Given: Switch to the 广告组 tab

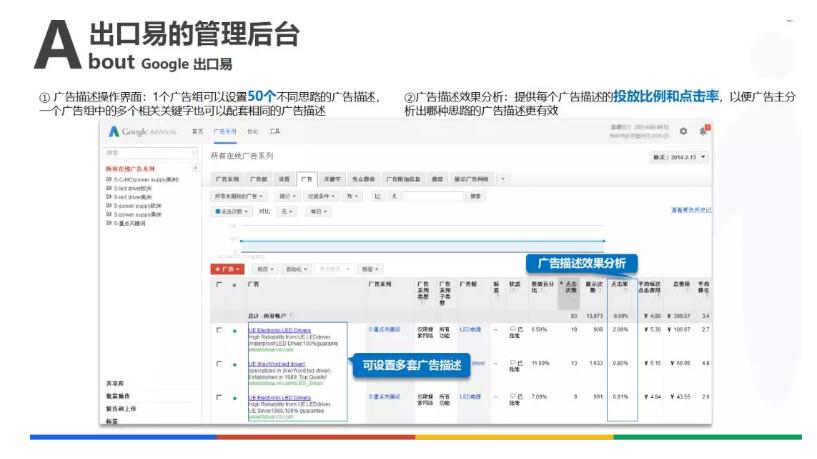Looking at the screenshot, I should [258, 179].
